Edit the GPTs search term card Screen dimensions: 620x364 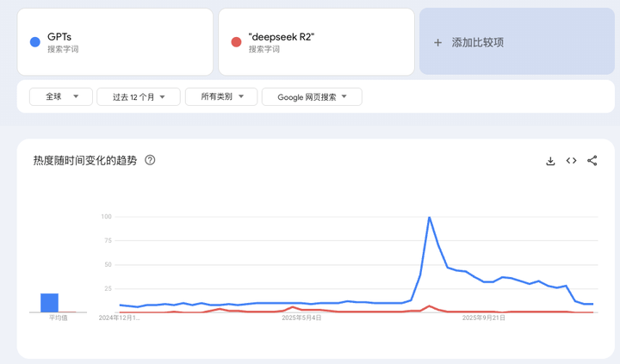click(x=115, y=42)
